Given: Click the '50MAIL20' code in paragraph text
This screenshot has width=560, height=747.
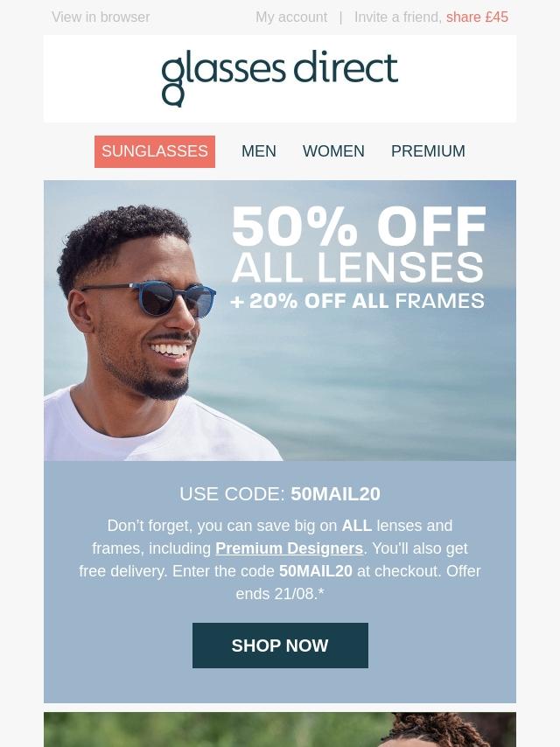Looking at the screenshot, I should [316, 571].
